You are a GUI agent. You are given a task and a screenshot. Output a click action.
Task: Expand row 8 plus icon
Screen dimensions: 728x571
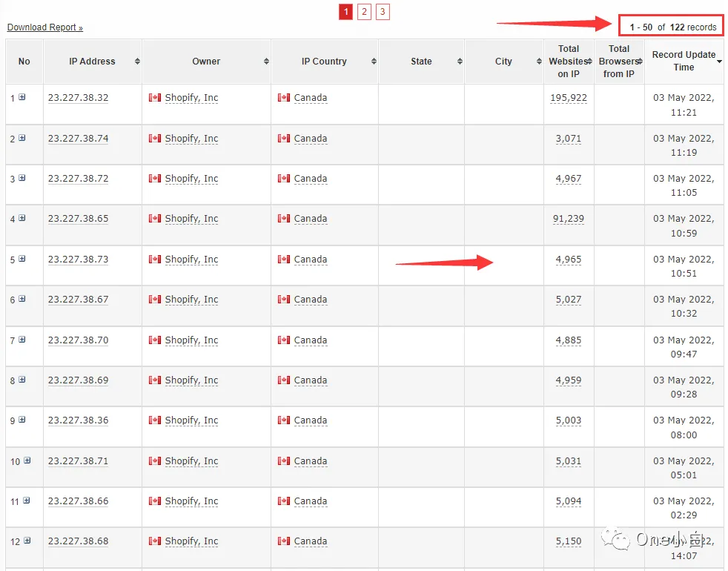click(x=21, y=380)
